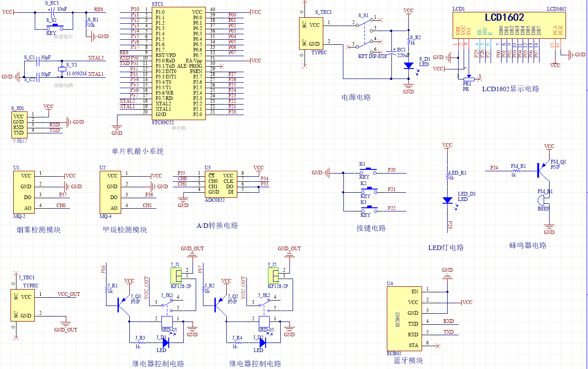Viewport: 588px width, 369px height.
Task: Click the J_Q1 PNP transistor
Action: click(x=124, y=305)
